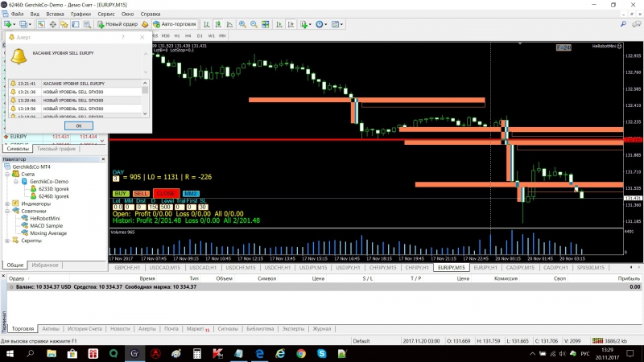644x362 pixels.
Task: Switch to the EURJPY,H1 chart tab
Action: coord(485,268)
